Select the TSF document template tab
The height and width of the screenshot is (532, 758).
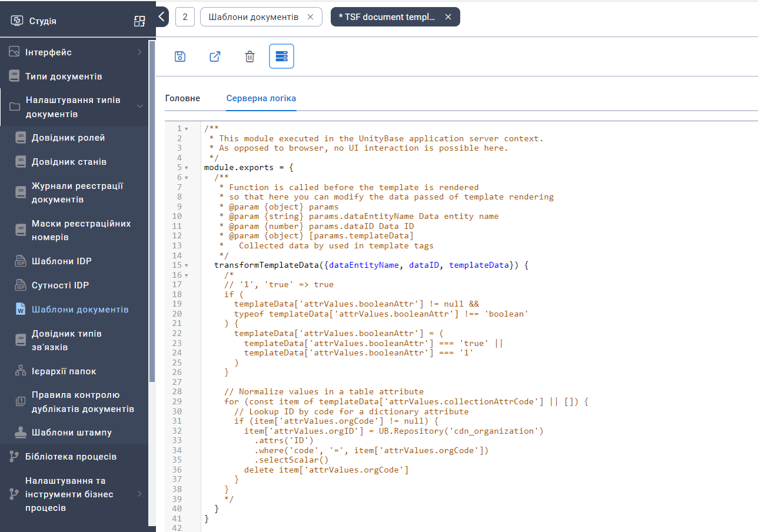click(x=387, y=17)
